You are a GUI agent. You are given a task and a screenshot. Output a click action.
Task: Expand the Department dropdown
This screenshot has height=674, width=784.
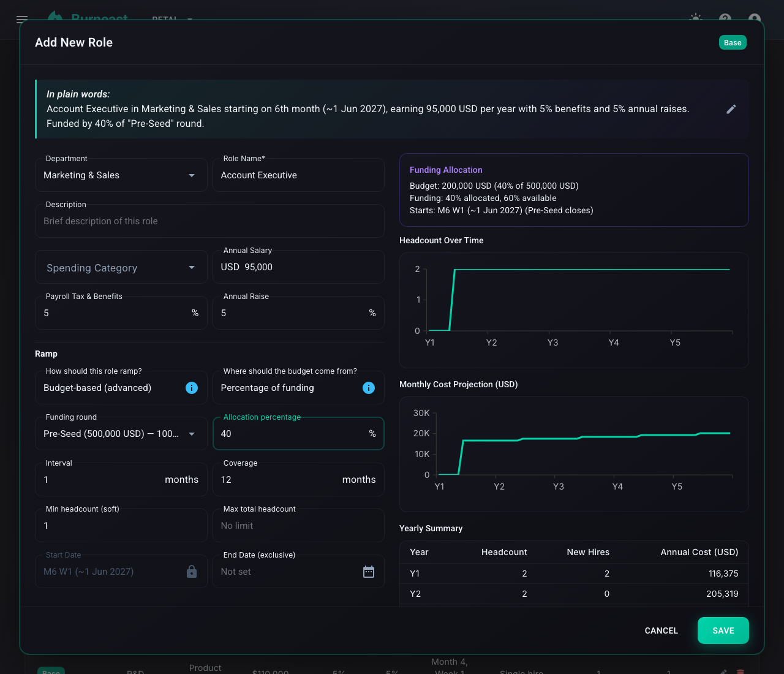click(121, 175)
